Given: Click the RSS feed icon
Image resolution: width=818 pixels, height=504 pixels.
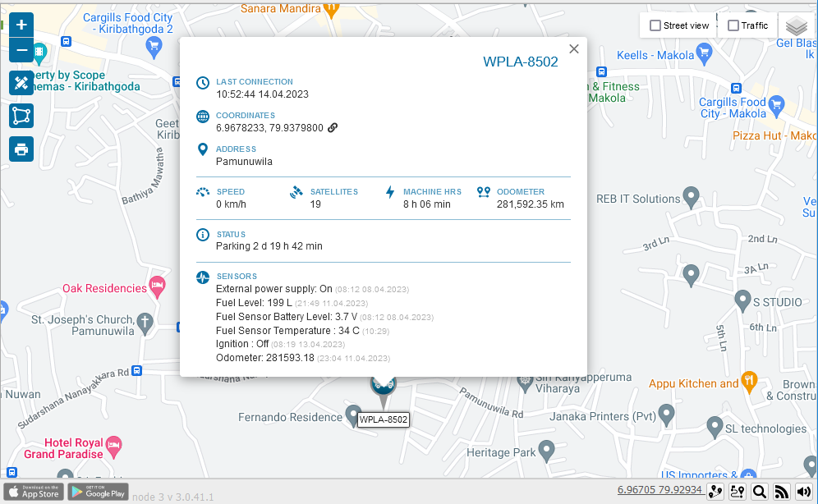Looking at the screenshot, I should point(782,491).
